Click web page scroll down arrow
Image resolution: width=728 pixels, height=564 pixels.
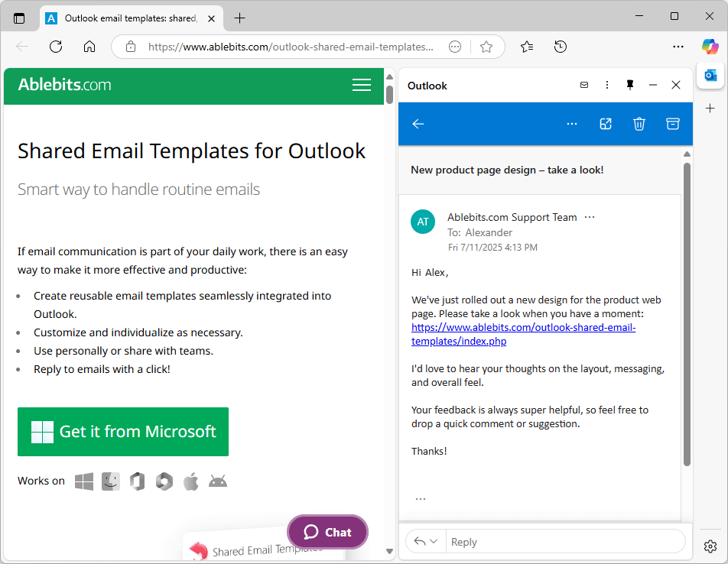(x=389, y=551)
